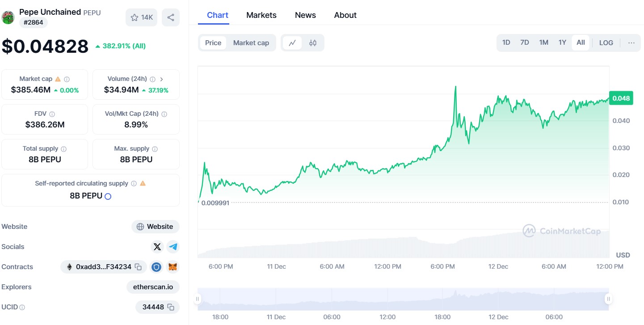Click circulating supply warning triangle icon
The image size is (644, 325).
[143, 183]
